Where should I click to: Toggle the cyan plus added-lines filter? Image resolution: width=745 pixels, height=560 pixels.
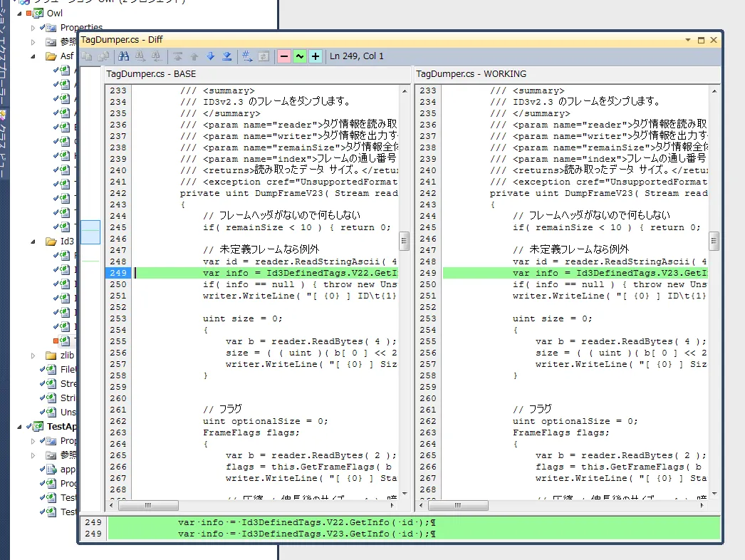[x=316, y=56]
